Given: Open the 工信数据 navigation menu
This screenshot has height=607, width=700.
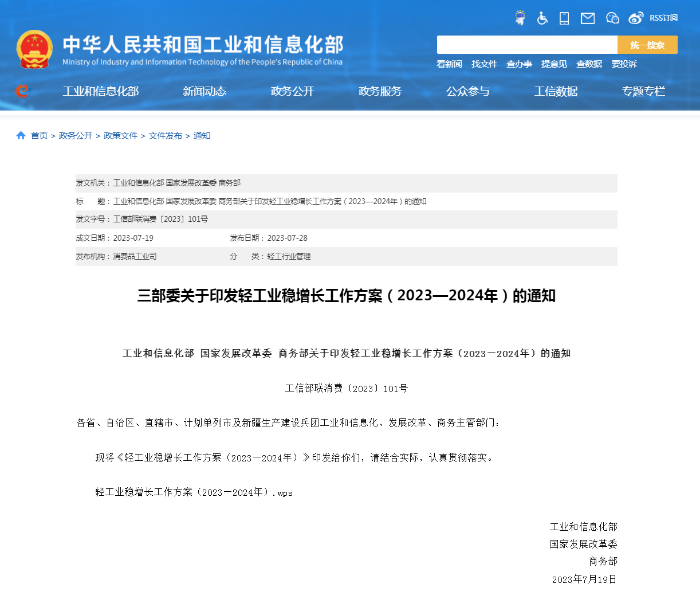Looking at the screenshot, I should coord(556,91).
